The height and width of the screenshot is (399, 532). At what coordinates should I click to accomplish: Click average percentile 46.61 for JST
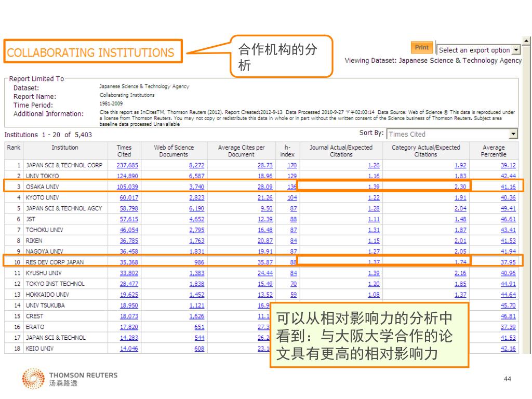coord(508,219)
